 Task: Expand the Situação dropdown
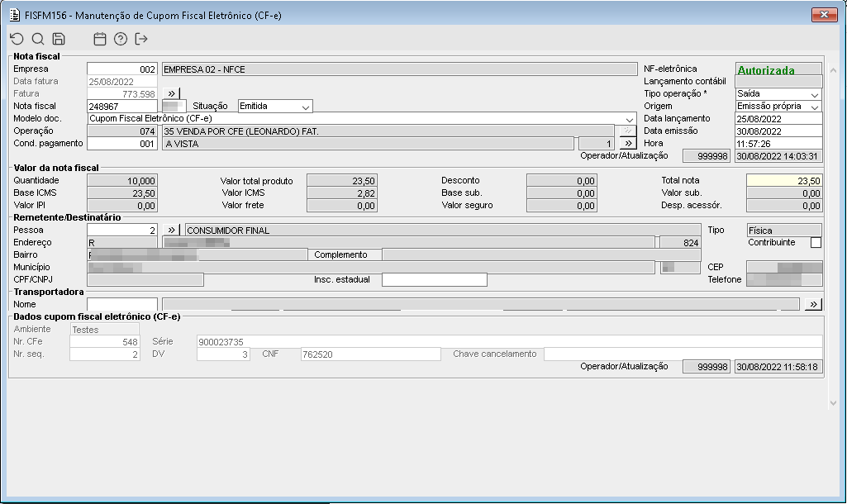[x=306, y=107]
